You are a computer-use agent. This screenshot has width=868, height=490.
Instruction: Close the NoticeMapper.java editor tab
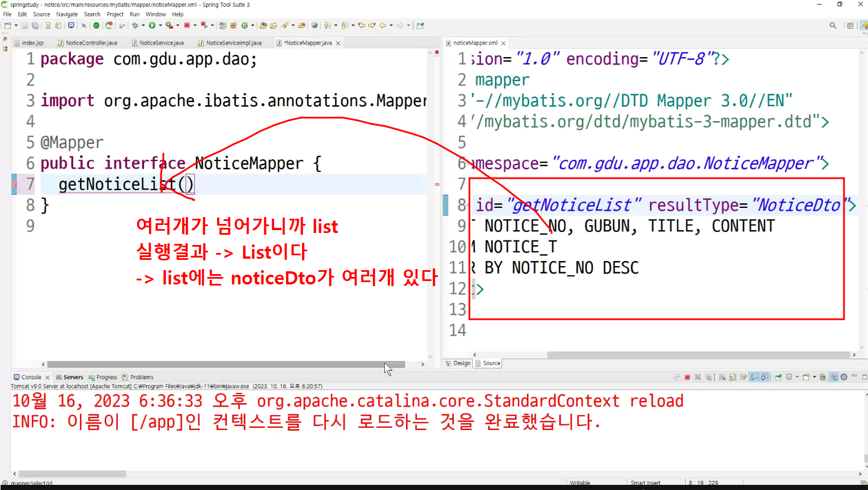tap(338, 43)
